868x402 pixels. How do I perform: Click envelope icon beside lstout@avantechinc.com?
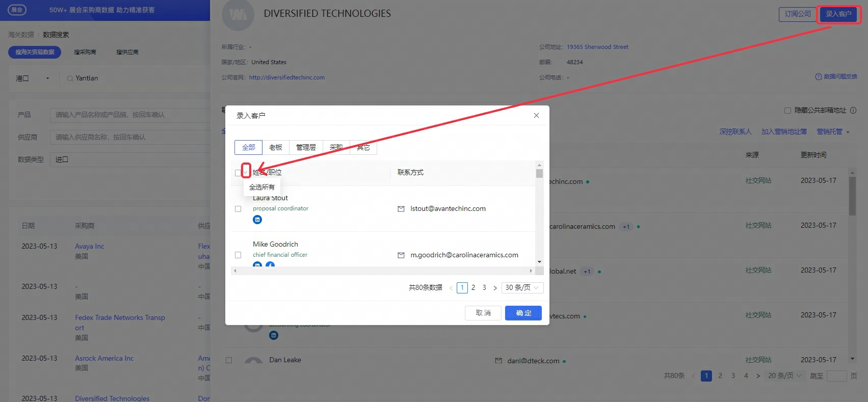[x=401, y=209]
